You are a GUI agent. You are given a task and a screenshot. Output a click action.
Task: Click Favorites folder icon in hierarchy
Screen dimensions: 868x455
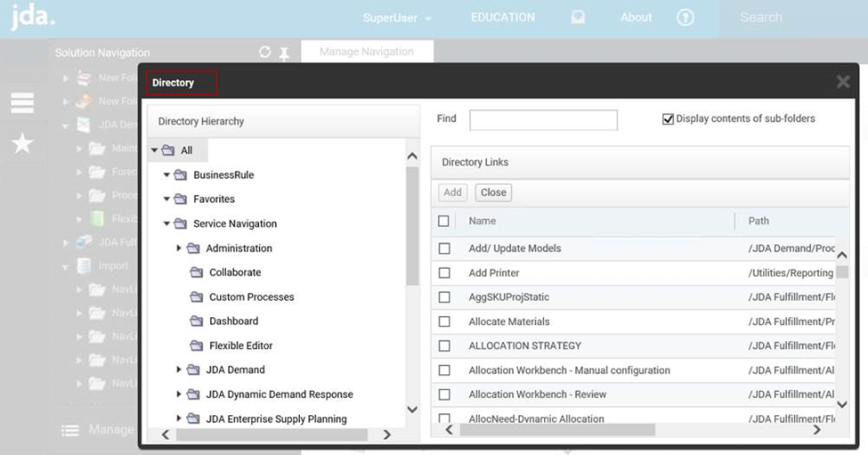[181, 199]
